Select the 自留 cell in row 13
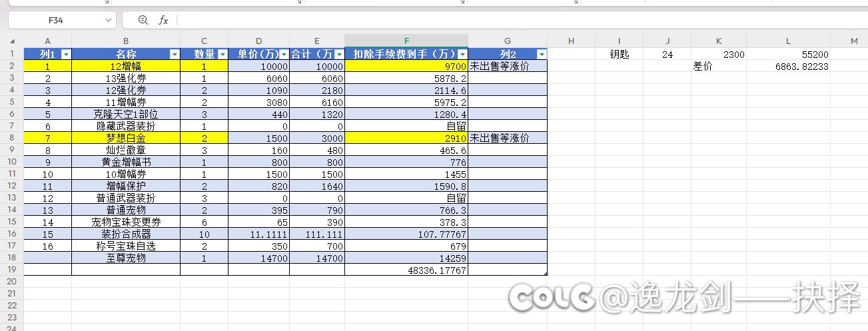This screenshot has width=868, height=331. 406,198
